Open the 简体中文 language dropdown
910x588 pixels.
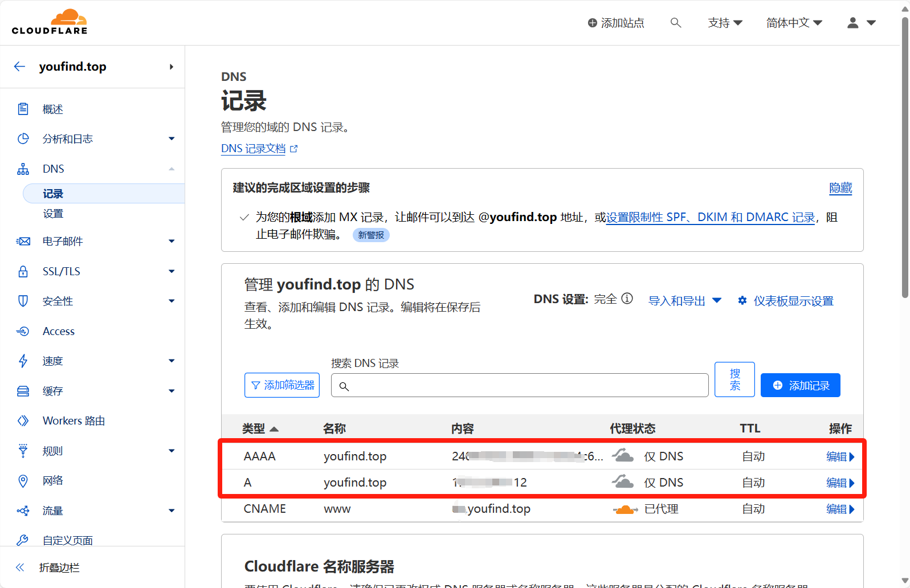[794, 23]
